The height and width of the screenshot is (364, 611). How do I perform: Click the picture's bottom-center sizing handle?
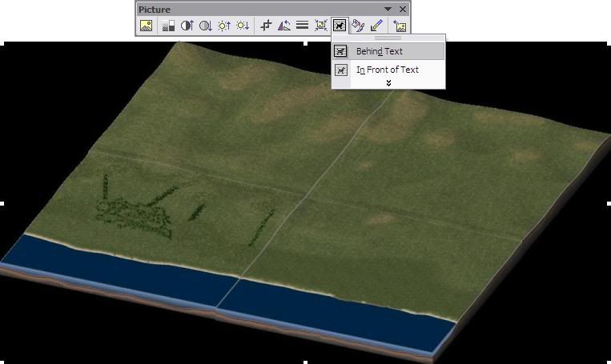306,362
